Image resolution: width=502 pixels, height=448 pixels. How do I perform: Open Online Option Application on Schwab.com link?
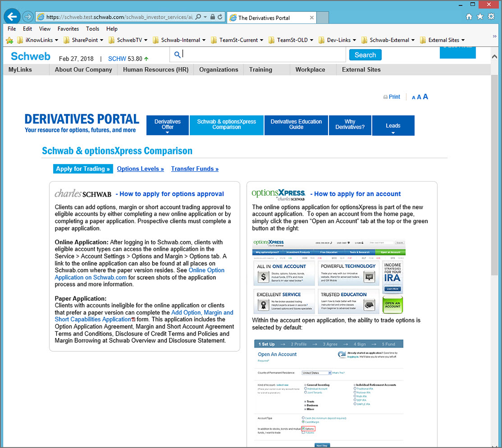point(140,274)
